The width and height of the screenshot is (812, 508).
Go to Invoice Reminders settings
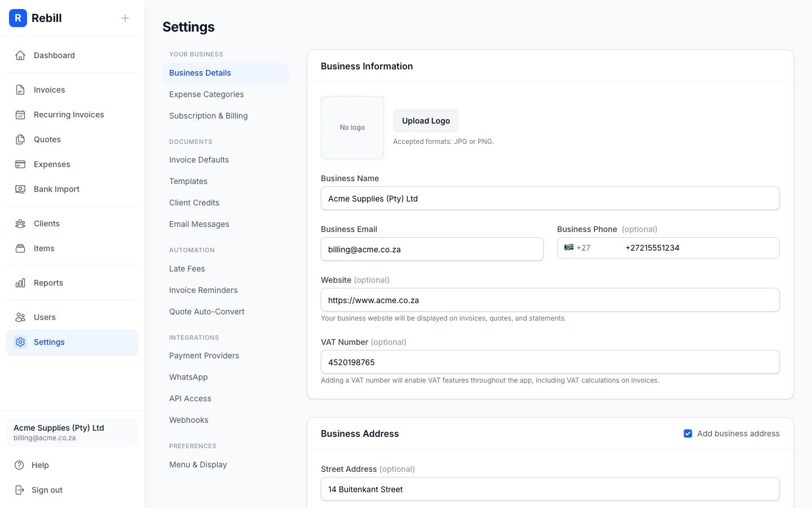(x=226, y=290)
